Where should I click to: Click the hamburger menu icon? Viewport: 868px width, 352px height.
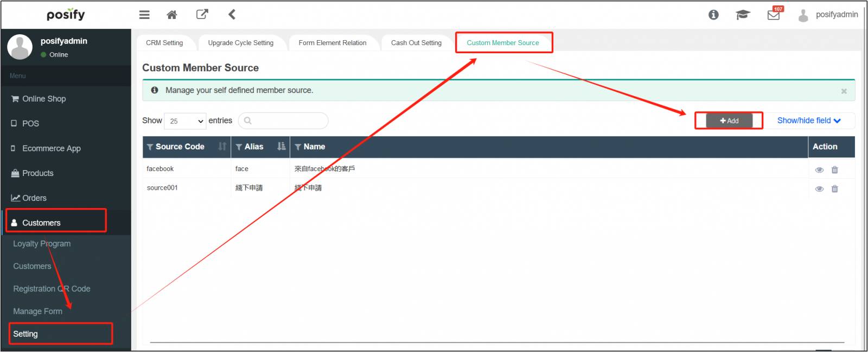click(x=144, y=15)
